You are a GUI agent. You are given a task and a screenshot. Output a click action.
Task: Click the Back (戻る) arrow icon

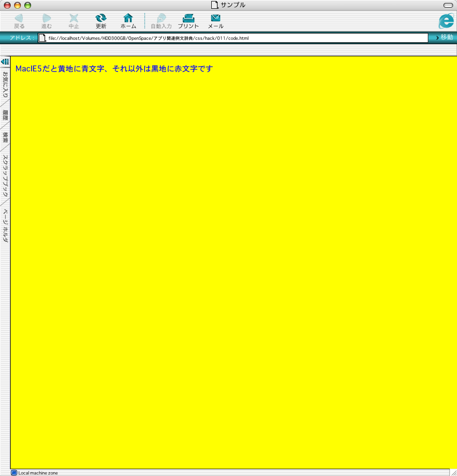tap(19, 18)
